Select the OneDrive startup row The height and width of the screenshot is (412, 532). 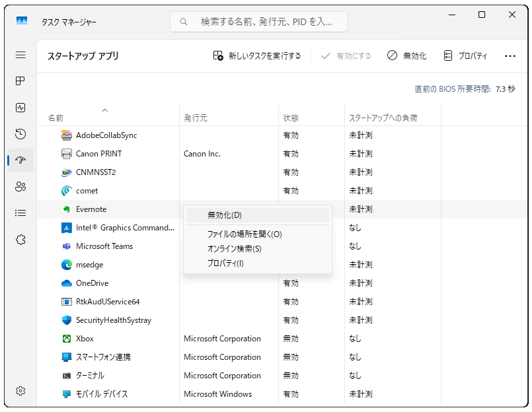pos(92,283)
